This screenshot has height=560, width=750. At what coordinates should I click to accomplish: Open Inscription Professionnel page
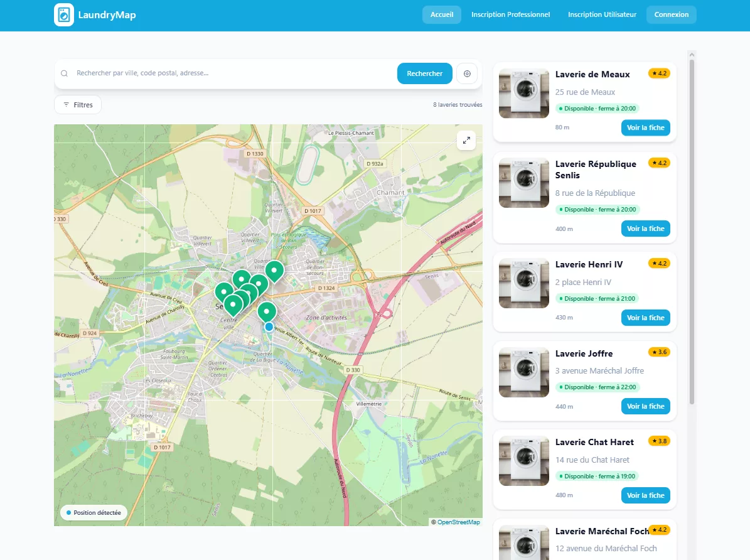click(510, 14)
